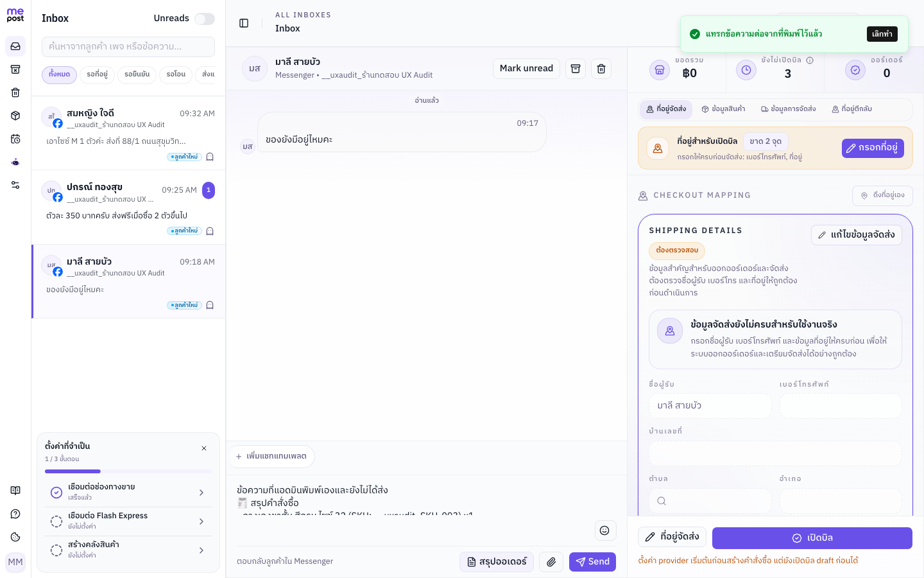
Task: Select the รอที่อยู่ filter chip
Action: point(98,74)
